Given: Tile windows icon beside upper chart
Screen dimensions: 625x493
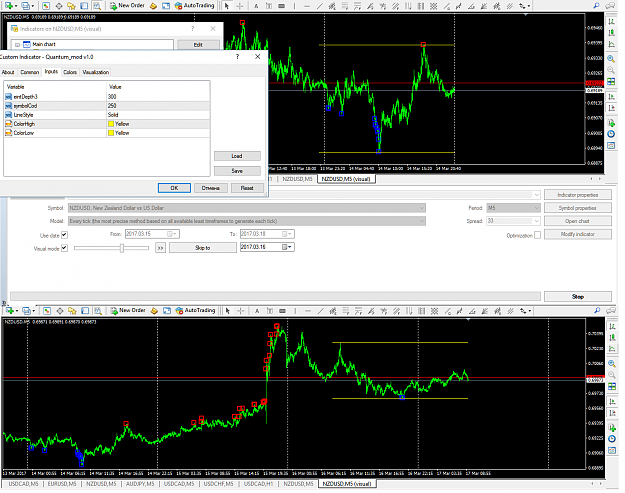Looking at the screenshot, I should (x=611, y=82).
